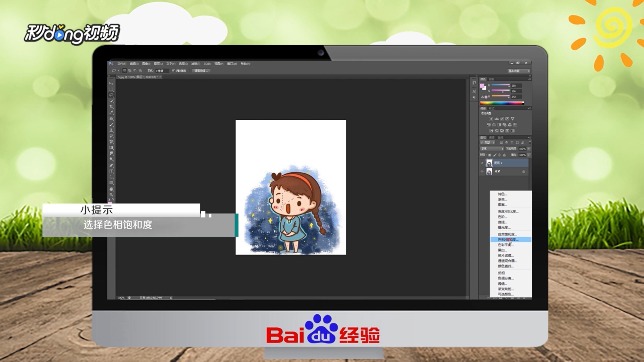This screenshot has height=362, width=644.
Task: Select the Horizontal Type tool
Action: (111, 171)
